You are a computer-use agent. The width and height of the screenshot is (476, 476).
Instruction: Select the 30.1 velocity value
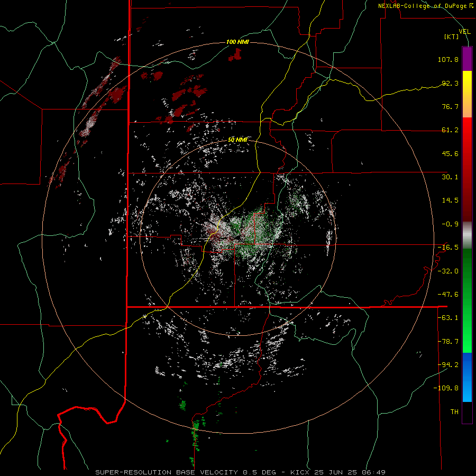tap(450, 177)
